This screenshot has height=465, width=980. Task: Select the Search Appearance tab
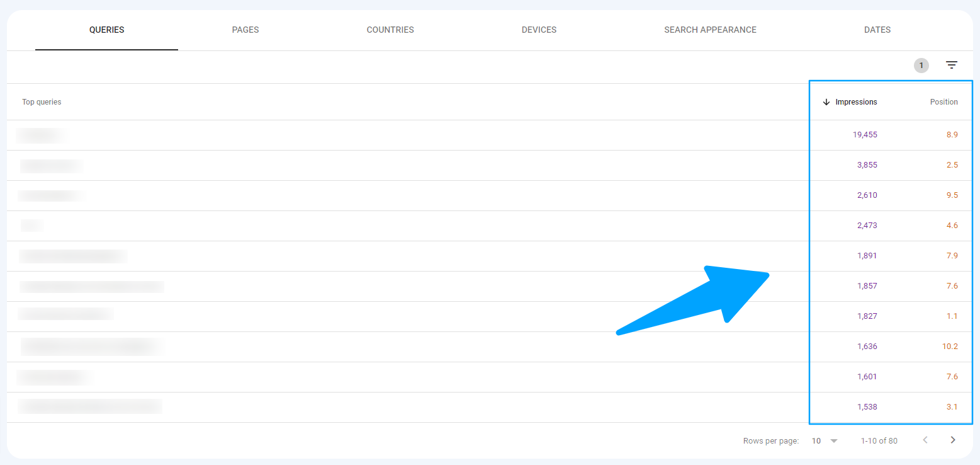pos(710,30)
